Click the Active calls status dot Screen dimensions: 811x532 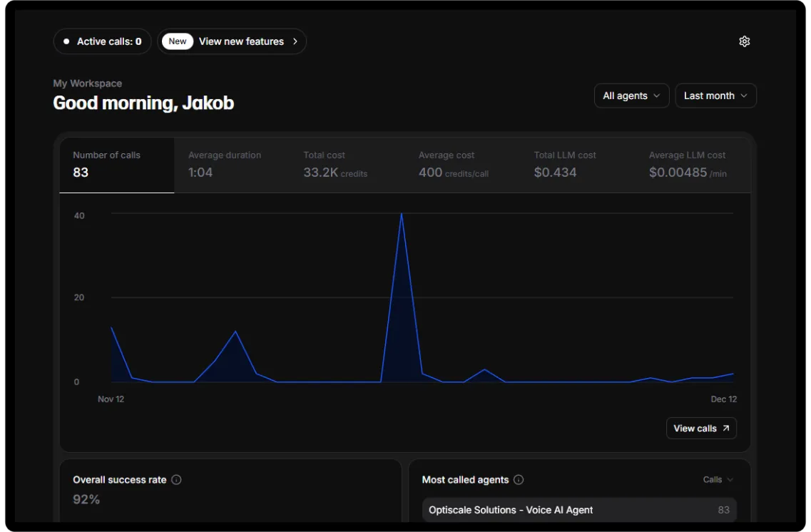click(x=66, y=41)
